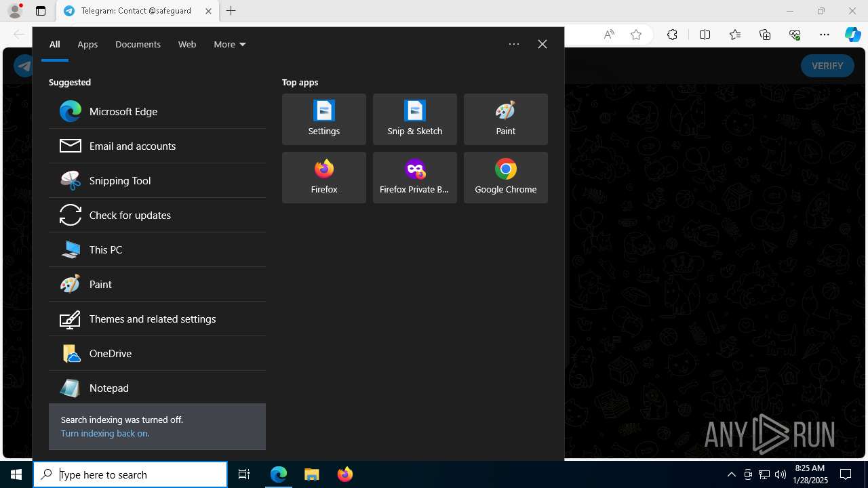Expand the More dropdown filter
868x488 pixels.
coord(230,44)
